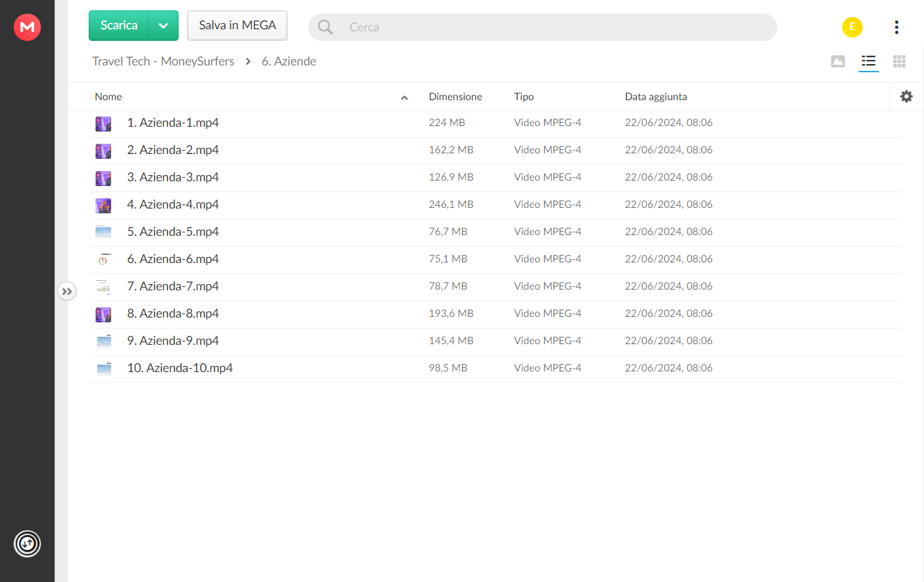This screenshot has height=582, width=924.
Task: Open column settings gear icon
Action: pyautogui.click(x=906, y=97)
